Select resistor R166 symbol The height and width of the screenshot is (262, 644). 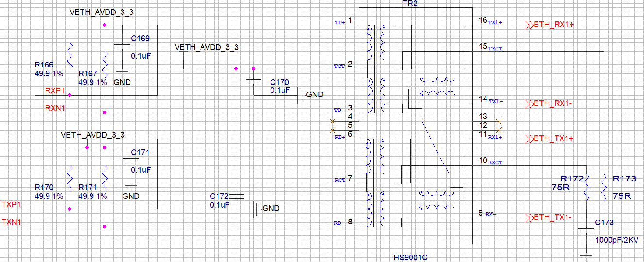click(70, 52)
